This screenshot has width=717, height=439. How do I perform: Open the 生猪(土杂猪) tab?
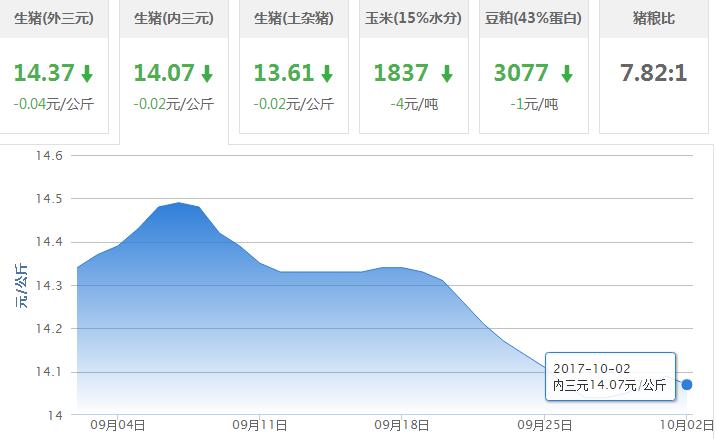click(294, 18)
